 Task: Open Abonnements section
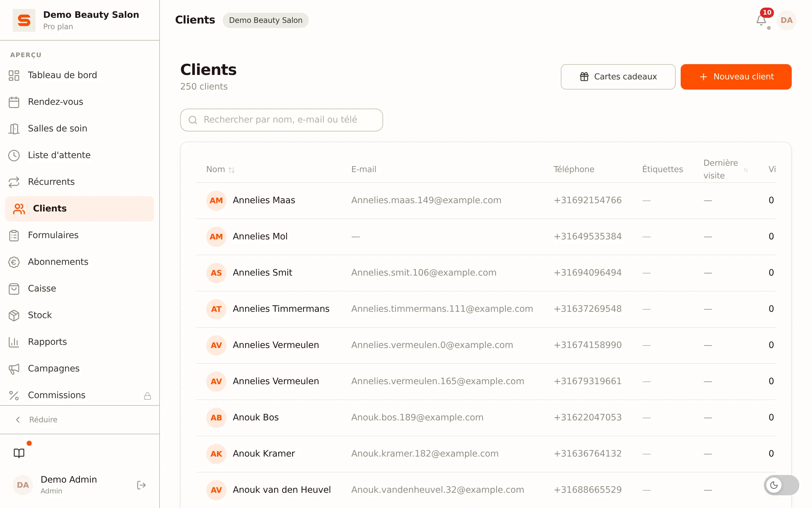pyautogui.click(x=80, y=262)
